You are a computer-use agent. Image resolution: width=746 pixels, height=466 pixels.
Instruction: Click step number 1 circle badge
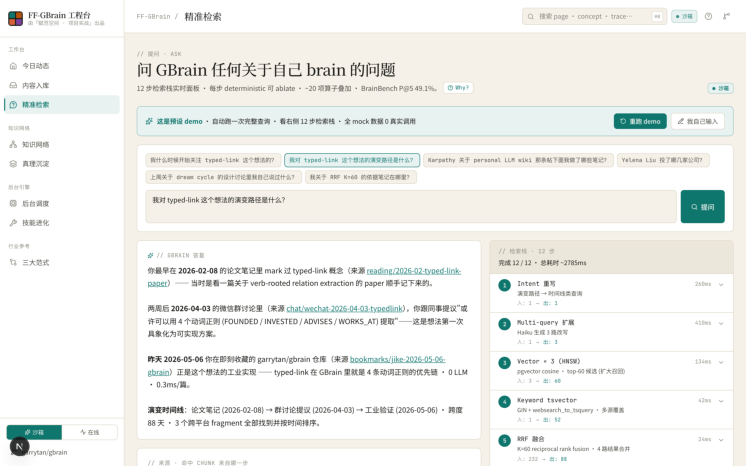(504, 286)
